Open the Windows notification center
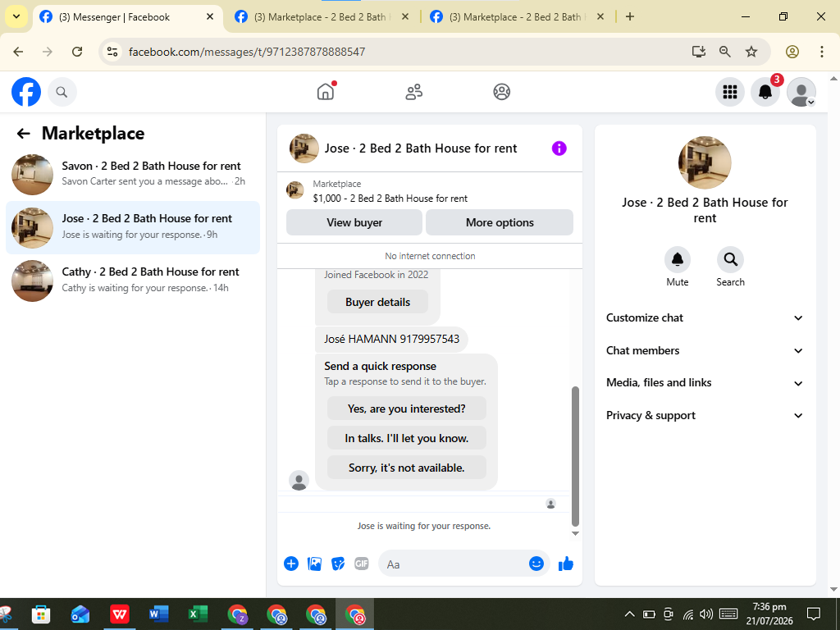The height and width of the screenshot is (630, 840). click(x=814, y=614)
